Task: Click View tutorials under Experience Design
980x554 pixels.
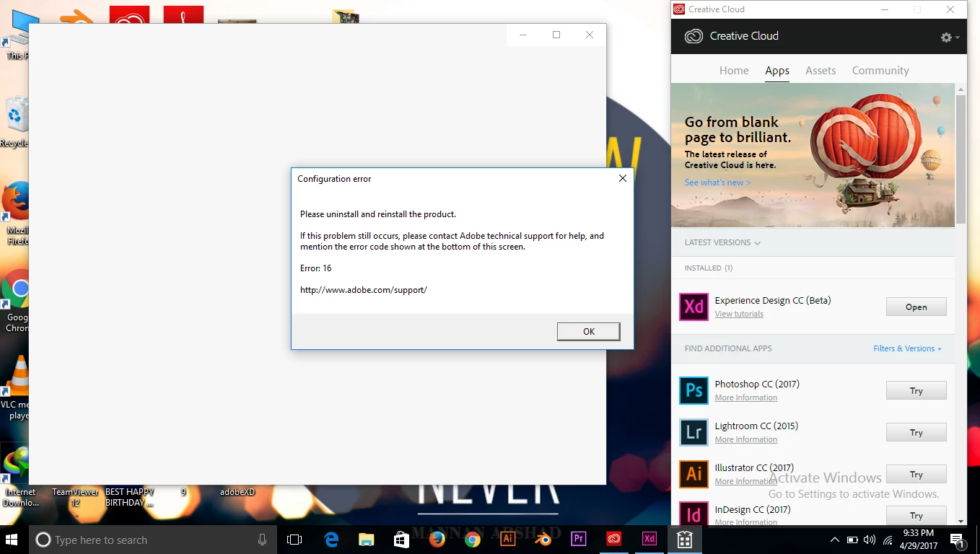Action: pyautogui.click(x=739, y=314)
